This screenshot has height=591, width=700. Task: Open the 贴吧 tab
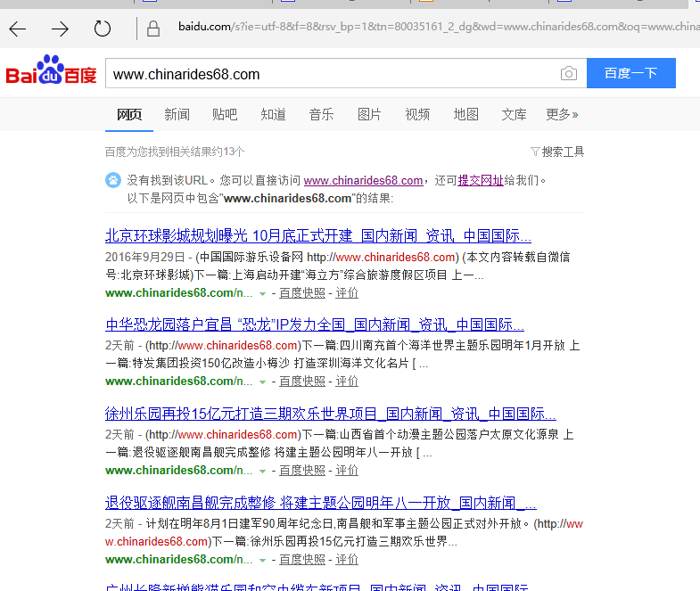coord(225,115)
